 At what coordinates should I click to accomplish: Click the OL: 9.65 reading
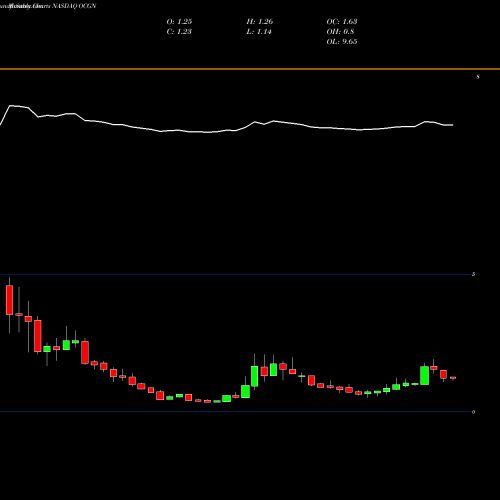tap(342, 42)
